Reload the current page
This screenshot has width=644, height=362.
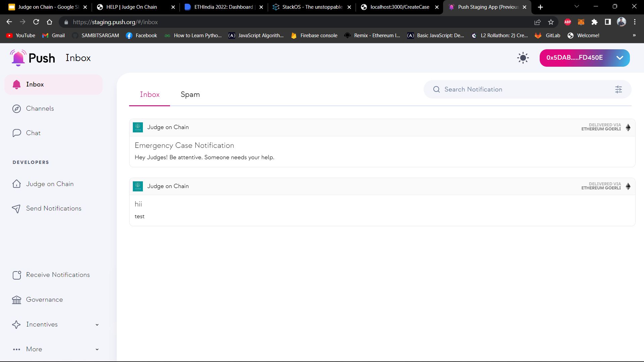click(x=36, y=22)
